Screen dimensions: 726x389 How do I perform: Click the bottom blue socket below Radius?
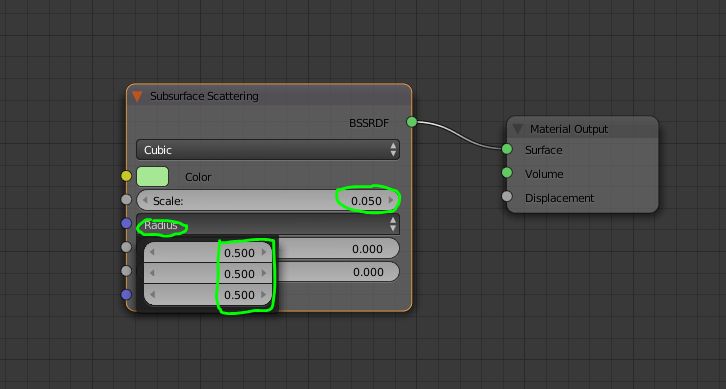126,295
